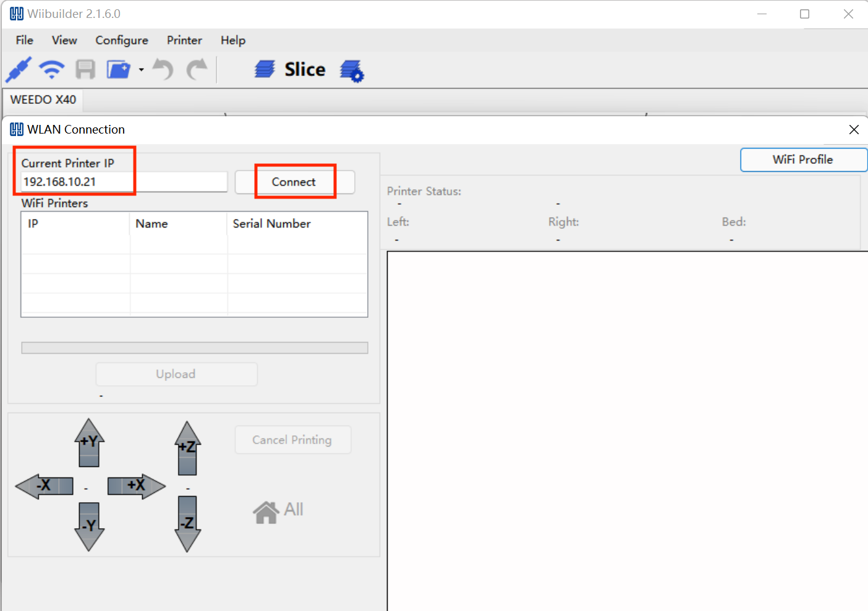
Task: Select the WEEDO X40 tab
Action: tap(43, 100)
